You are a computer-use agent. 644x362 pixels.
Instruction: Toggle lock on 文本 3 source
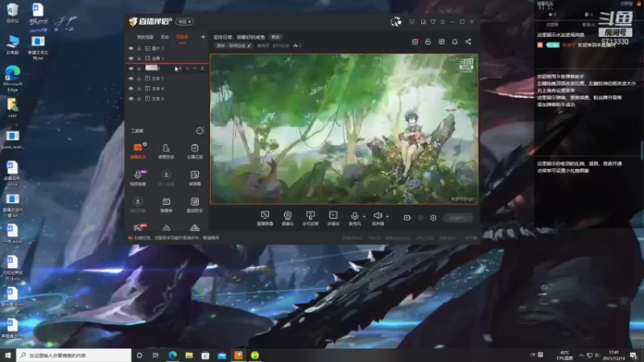pos(139,98)
